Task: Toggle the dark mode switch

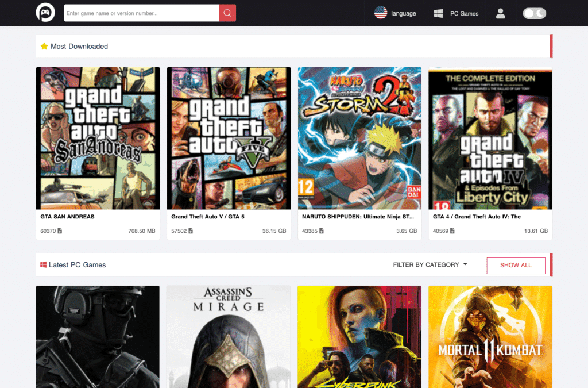Action: click(535, 13)
